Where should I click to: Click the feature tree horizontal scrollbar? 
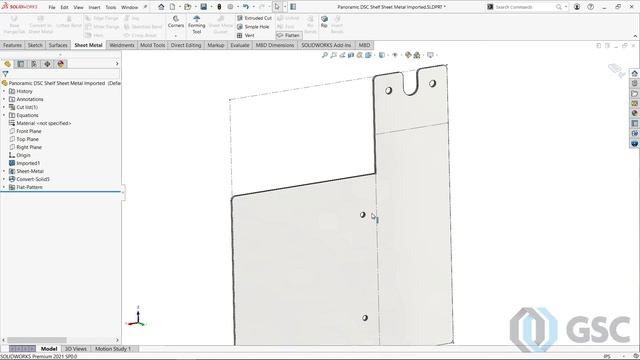(37, 340)
